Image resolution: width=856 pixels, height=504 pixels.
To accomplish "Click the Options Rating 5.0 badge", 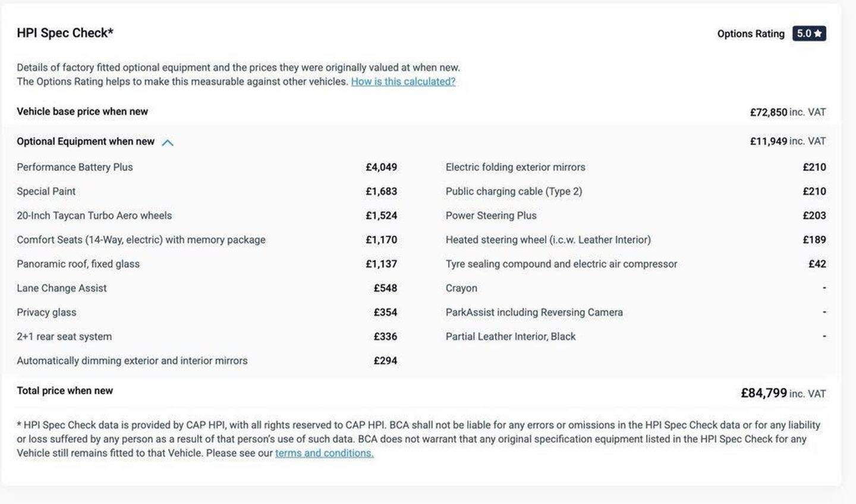I will pos(808,34).
